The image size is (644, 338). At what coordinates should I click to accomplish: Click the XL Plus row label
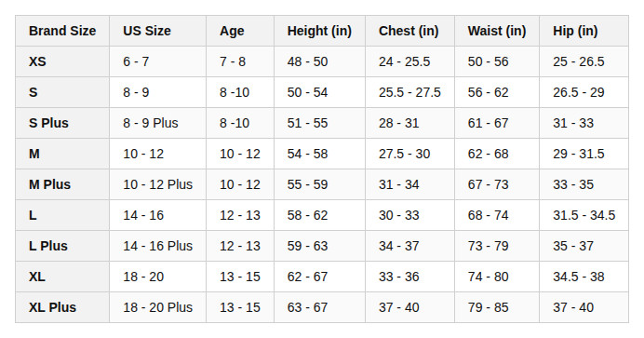coord(62,307)
